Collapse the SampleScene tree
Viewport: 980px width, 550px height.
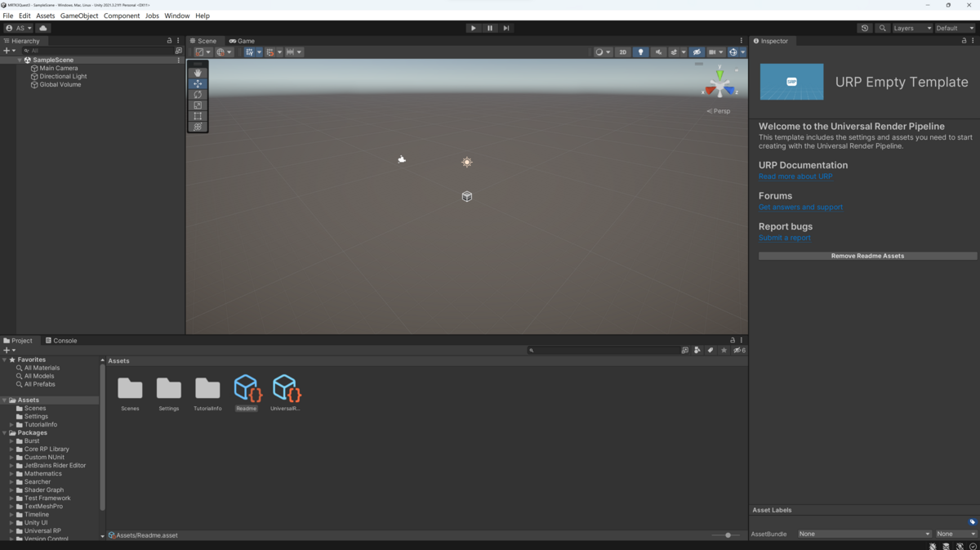tap(20, 60)
